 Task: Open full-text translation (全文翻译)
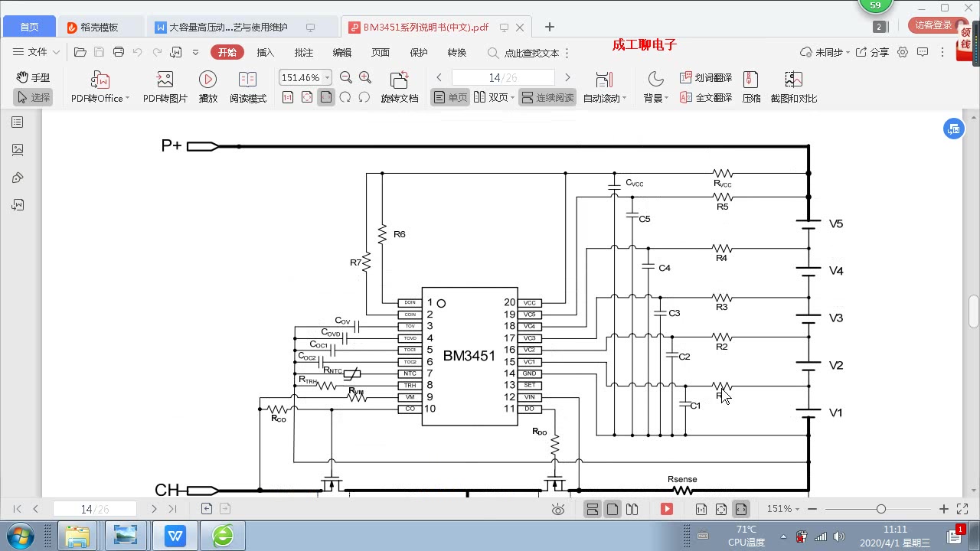click(706, 97)
